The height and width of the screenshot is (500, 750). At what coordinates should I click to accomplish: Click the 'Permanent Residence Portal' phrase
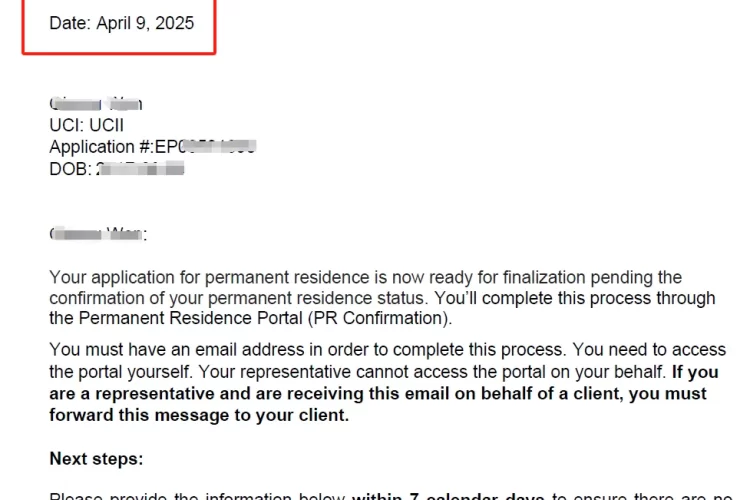[190, 318]
